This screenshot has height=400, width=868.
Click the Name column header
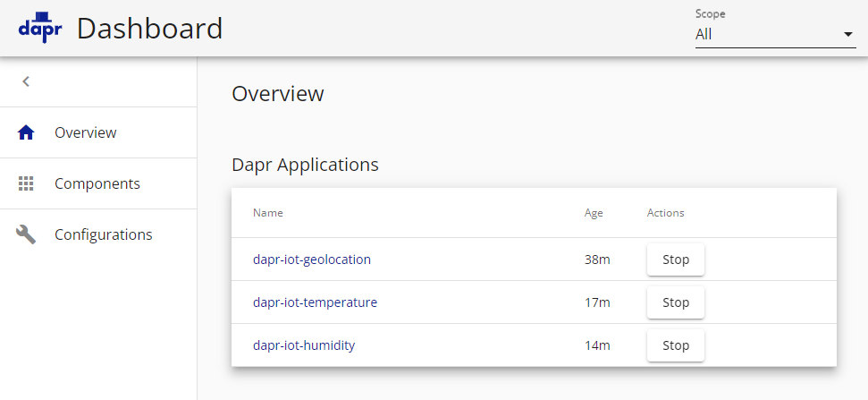click(x=268, y=213)
